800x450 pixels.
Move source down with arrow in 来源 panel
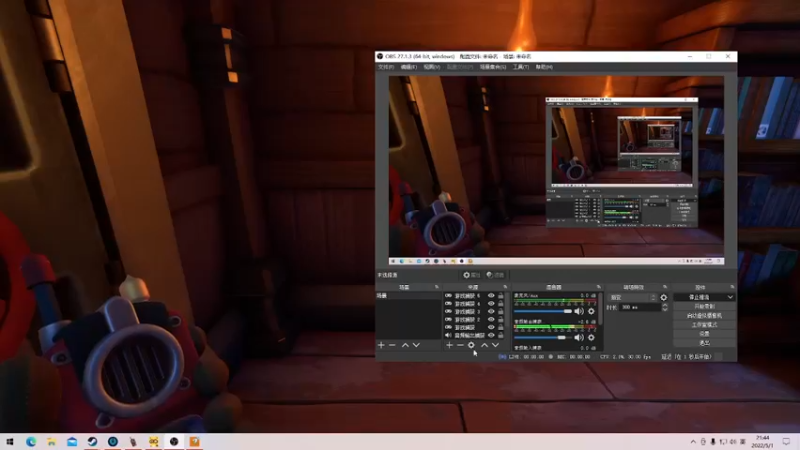[495, 345]
